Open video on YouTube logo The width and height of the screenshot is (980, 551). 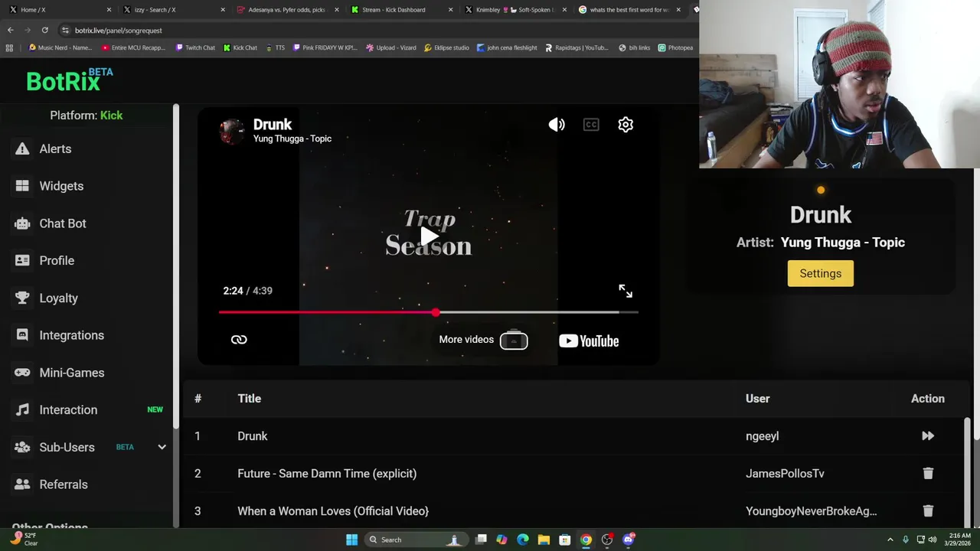589,341
